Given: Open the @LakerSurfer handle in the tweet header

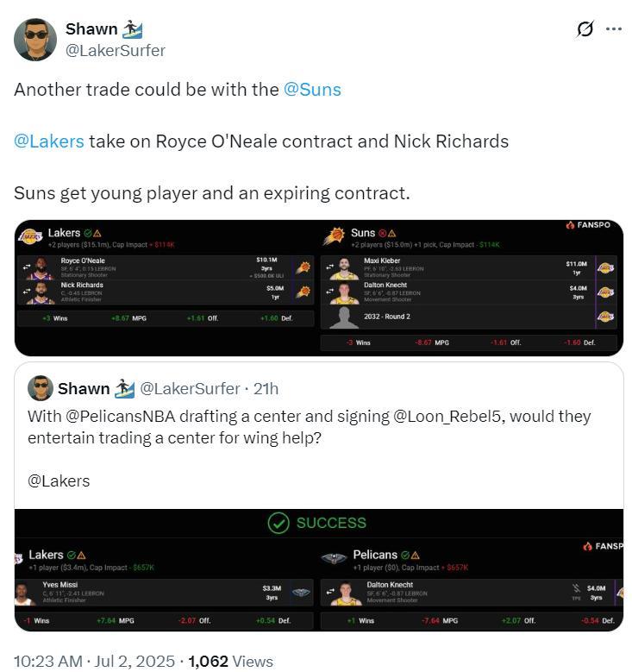Looking at the screenshot, I should point(116,51).
